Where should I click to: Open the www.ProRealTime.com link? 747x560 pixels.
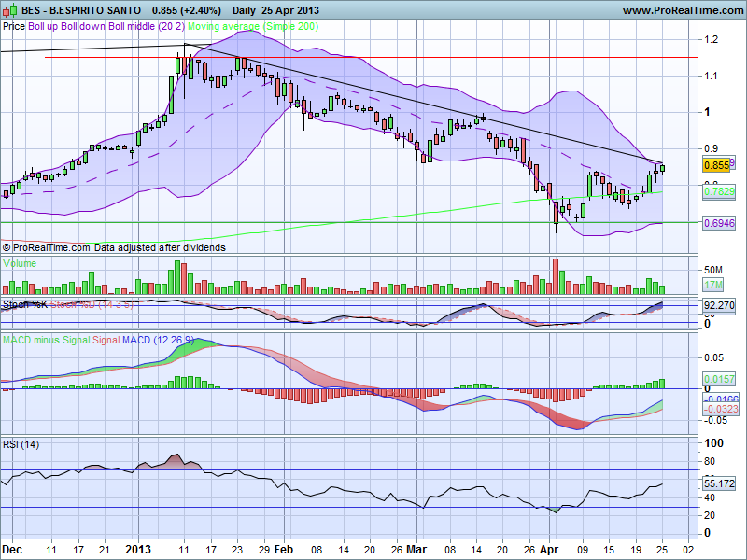[x=683, y=10]
